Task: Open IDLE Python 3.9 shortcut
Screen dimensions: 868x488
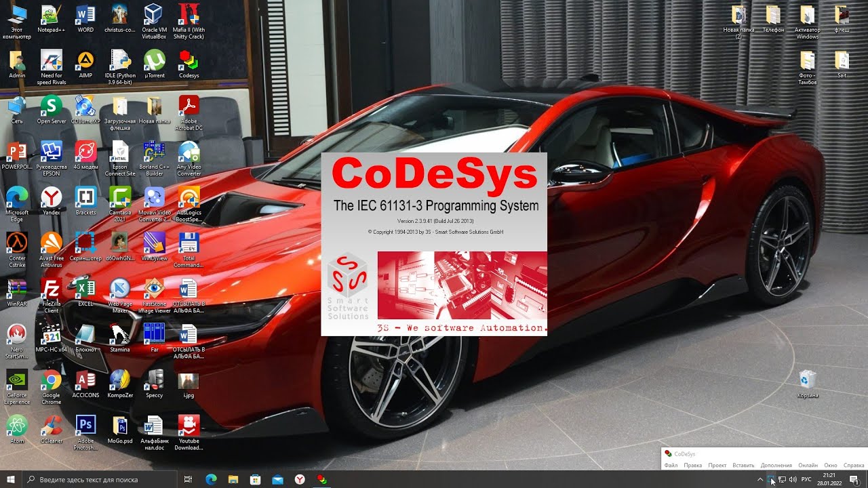Action: (120, 68)
